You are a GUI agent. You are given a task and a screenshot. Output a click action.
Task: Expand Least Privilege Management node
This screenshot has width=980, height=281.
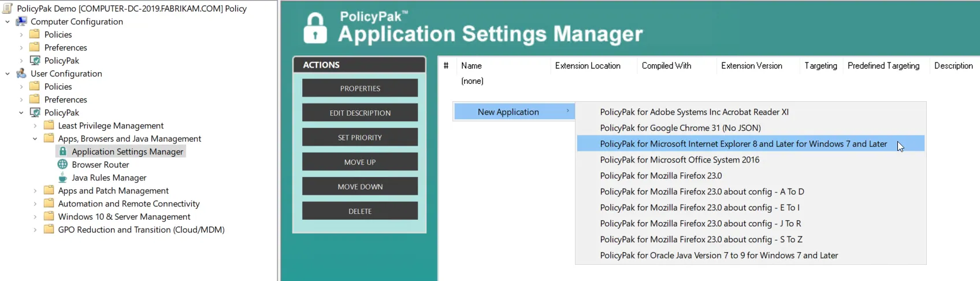(x=35, y=125)
